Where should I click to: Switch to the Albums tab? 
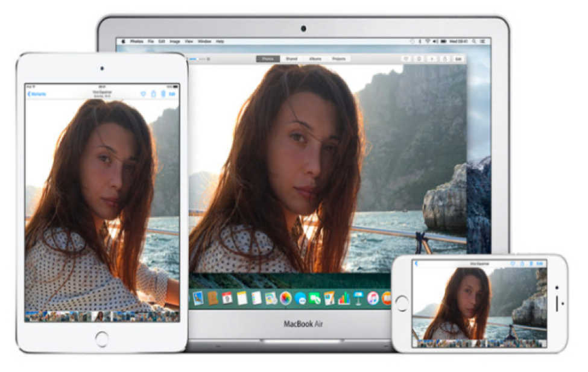(315, 59)
